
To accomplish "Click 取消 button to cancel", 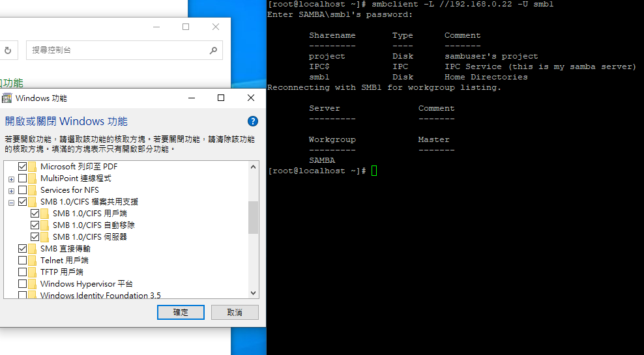I will pyautogui.click(x=235, y=312).
